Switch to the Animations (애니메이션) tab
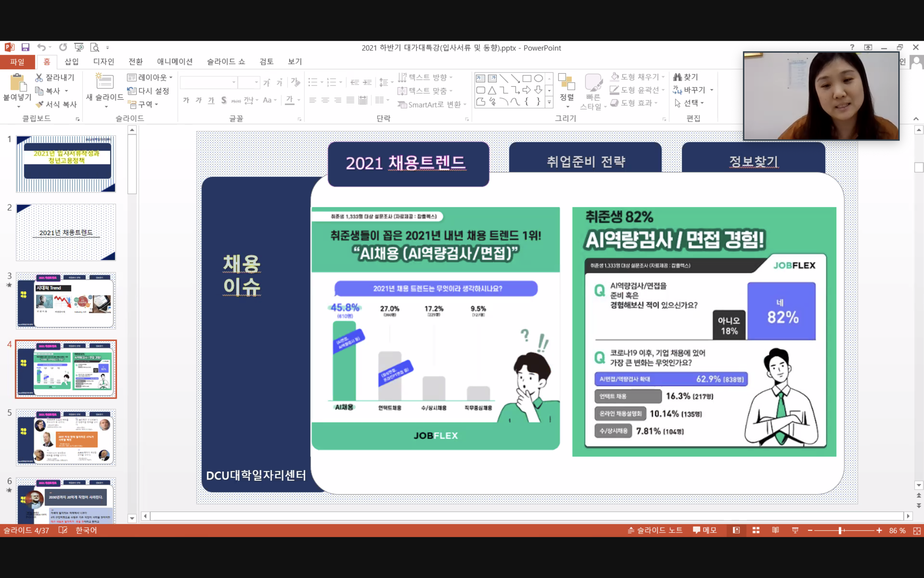This screenshot has width=924, height=578. point(175,62)
